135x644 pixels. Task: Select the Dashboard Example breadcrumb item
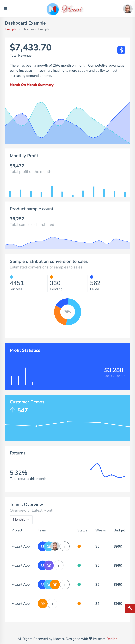(x=36, y=29)
